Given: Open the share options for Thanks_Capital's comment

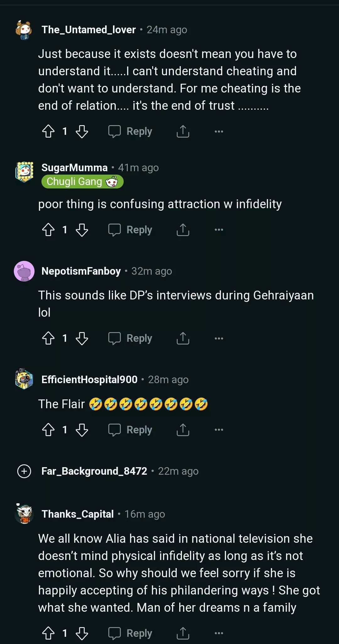Looking at the screenshot, I should click(x=183, y=633).
